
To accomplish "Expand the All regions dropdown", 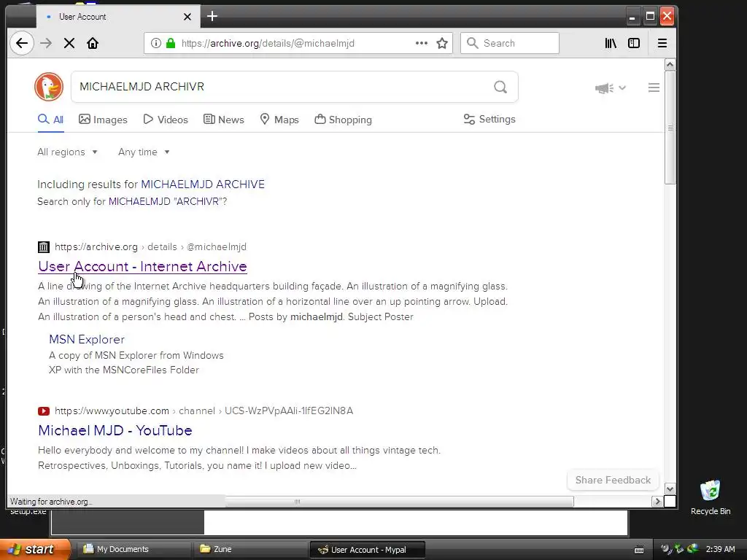I will pyautogui.click(x=67, y=152).
